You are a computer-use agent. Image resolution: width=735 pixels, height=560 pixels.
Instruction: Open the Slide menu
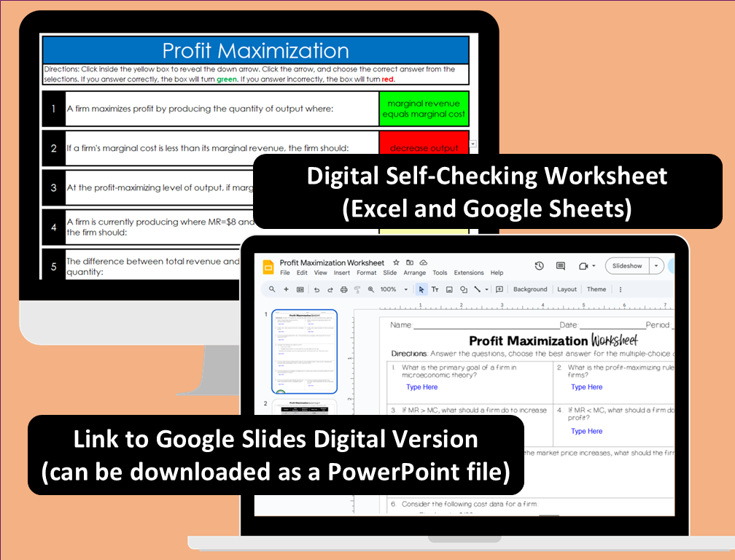pyautogui.click(x=390, y=273)
